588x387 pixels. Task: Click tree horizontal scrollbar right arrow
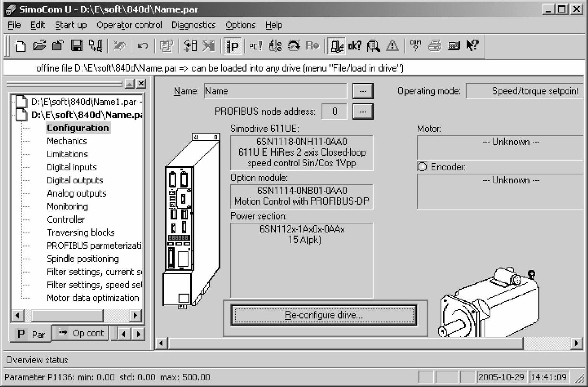pos(135,315)
